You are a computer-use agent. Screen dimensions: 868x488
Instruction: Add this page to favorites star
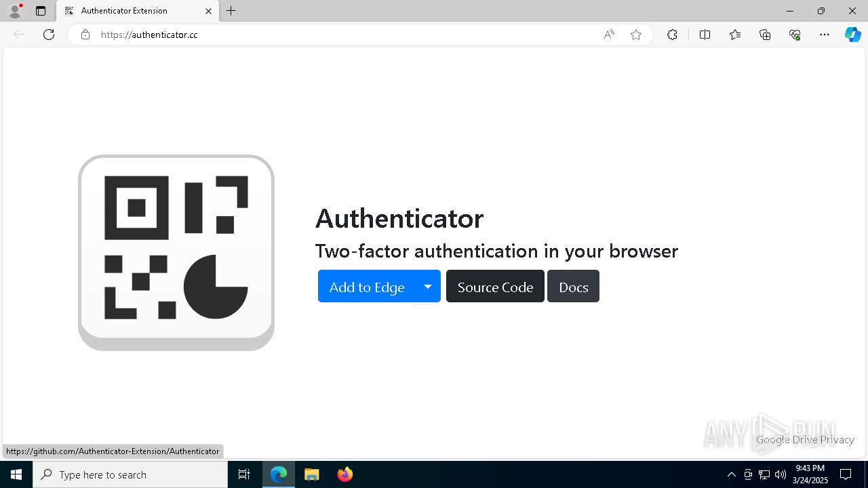636,35
